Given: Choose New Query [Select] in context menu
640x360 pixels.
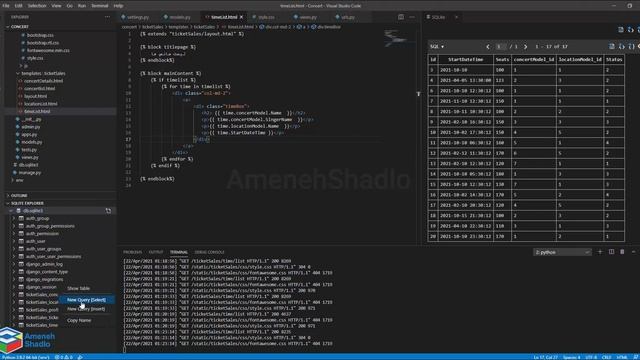Looking at the screenshot, I should point(86,300).
